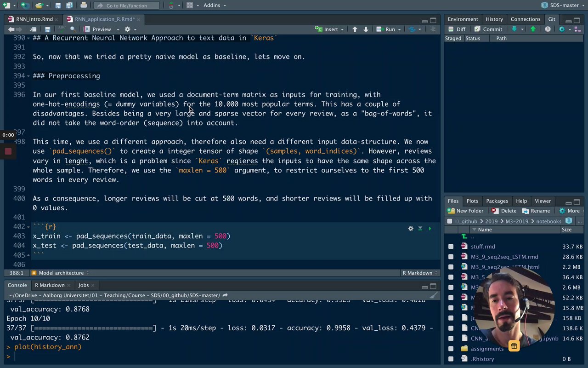The width and height of the screenshot is (588, 368).
Task: Open the Model architecture section navigator
Action: pyautogui.click(x=60, y=273)
